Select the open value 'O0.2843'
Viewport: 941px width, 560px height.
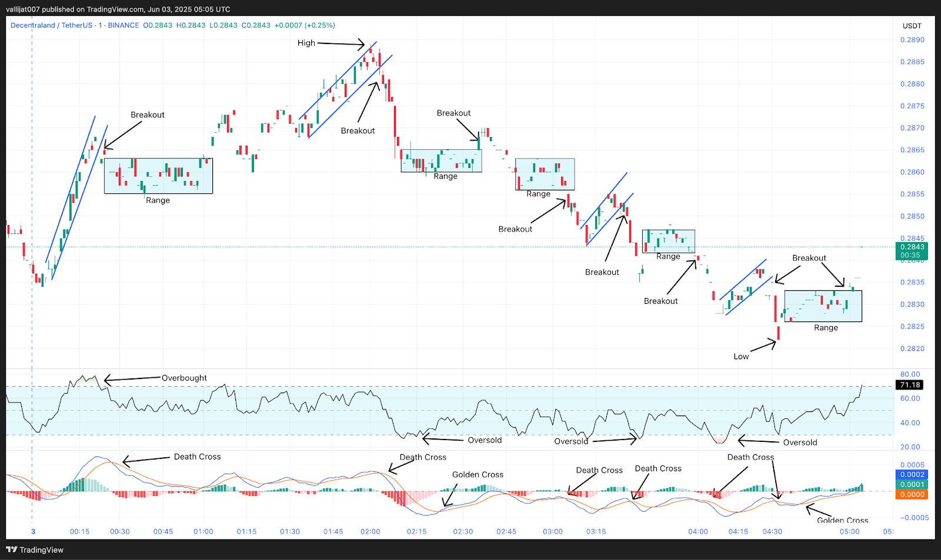tap(158, 25)
